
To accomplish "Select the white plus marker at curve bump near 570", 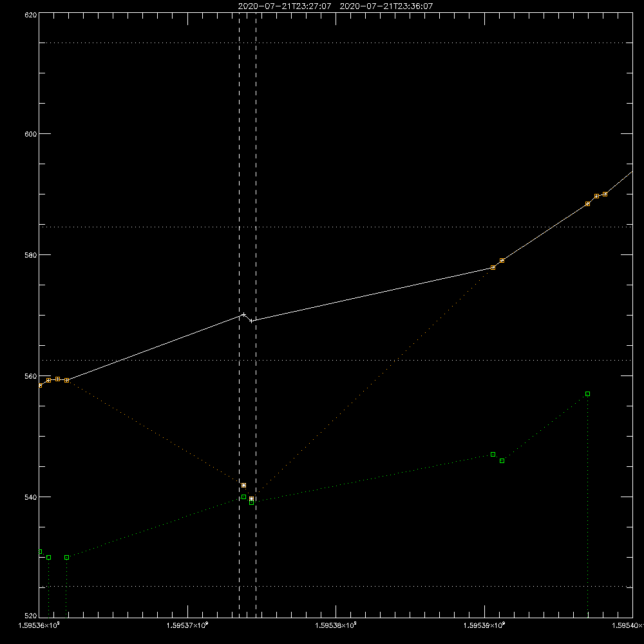I will pos(243,315).
